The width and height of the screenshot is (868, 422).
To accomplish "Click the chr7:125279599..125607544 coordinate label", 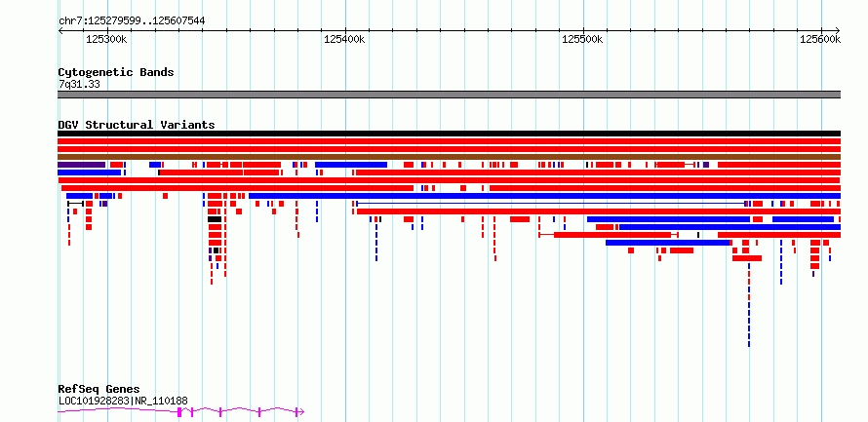I will tap(132, 20).
